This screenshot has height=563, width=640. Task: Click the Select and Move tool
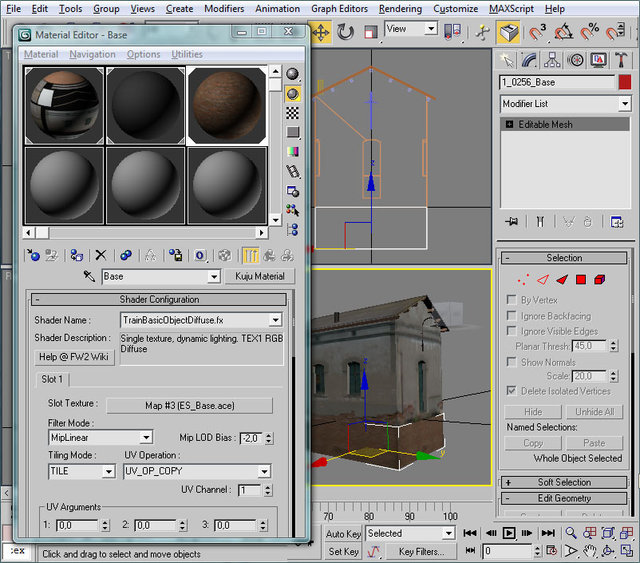[321, 31]
